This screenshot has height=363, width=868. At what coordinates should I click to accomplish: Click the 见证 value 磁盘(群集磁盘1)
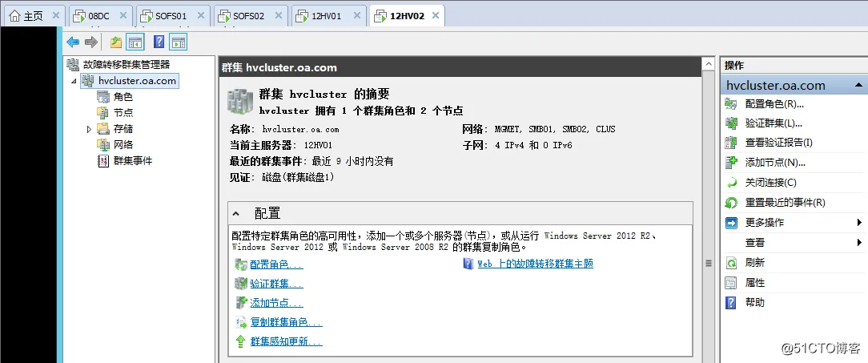point(299,178)
